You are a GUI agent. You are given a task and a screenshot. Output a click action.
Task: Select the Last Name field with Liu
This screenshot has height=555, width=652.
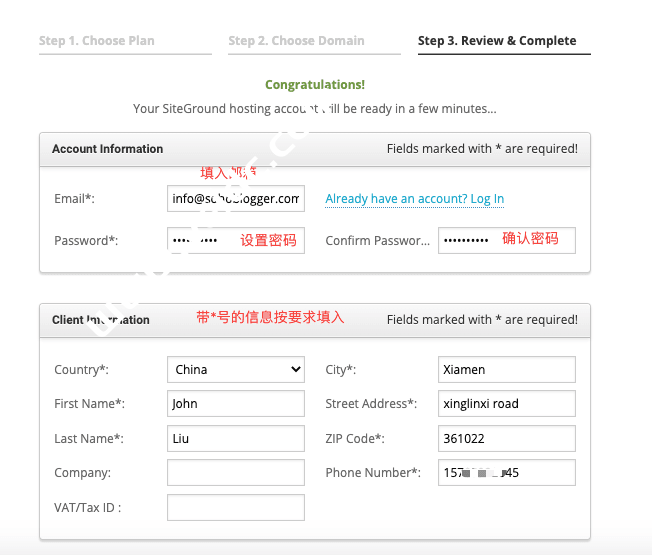[x=235, y=438]
